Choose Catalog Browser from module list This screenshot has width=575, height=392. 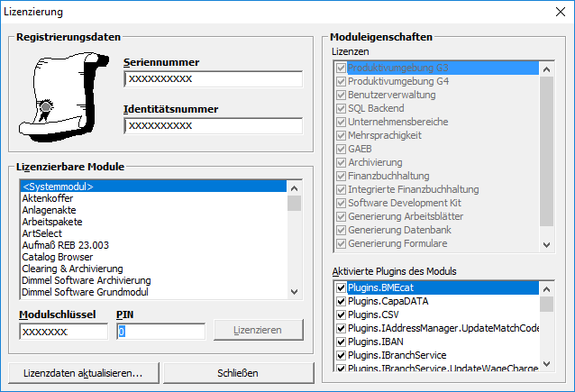click(59, 257)
